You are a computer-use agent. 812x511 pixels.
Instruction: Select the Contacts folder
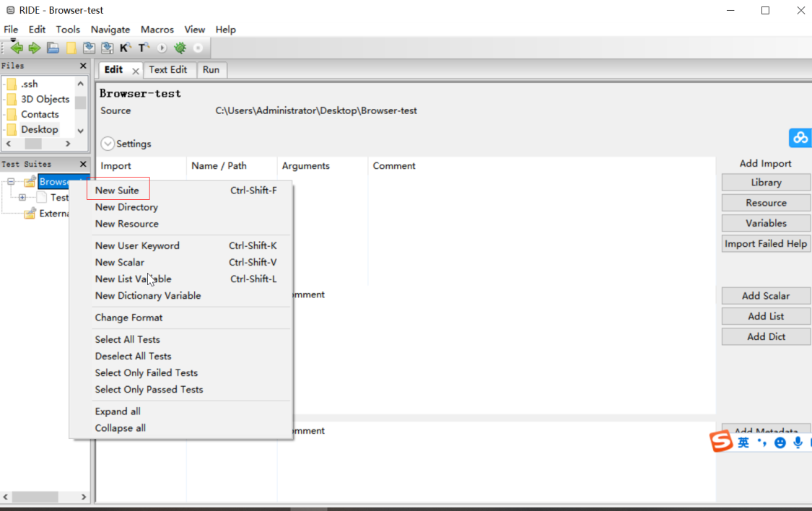click(x=40, y=115)
